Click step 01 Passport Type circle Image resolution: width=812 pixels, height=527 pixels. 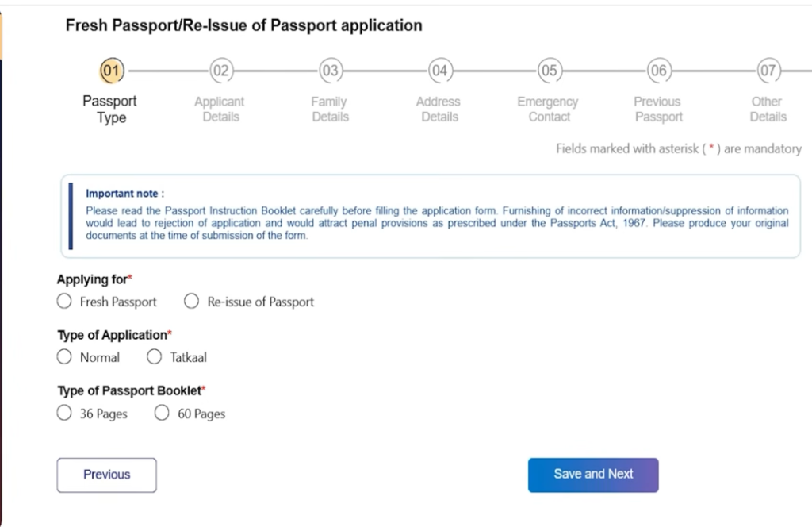click(x=112, y=71)
